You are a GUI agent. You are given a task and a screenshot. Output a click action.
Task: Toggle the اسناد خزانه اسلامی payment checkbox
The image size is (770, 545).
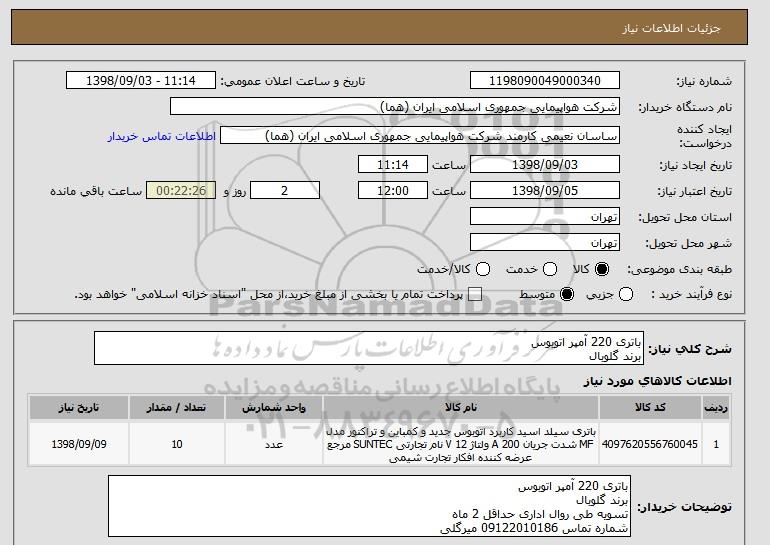[475, 295]
